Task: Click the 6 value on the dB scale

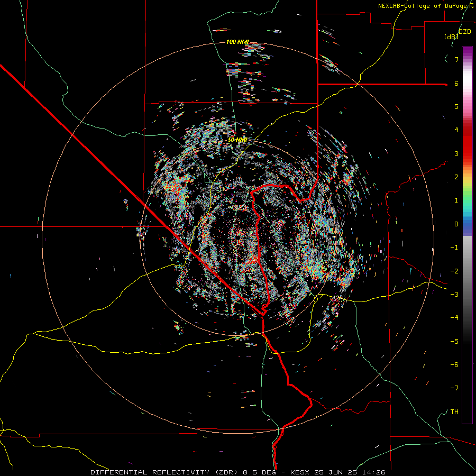Action: (x=456, y=83)
